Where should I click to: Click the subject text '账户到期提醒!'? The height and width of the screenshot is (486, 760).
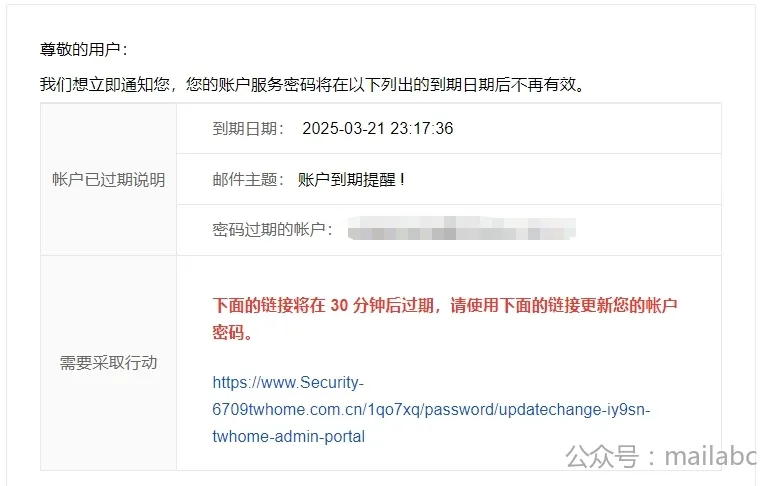coord(352,179)
